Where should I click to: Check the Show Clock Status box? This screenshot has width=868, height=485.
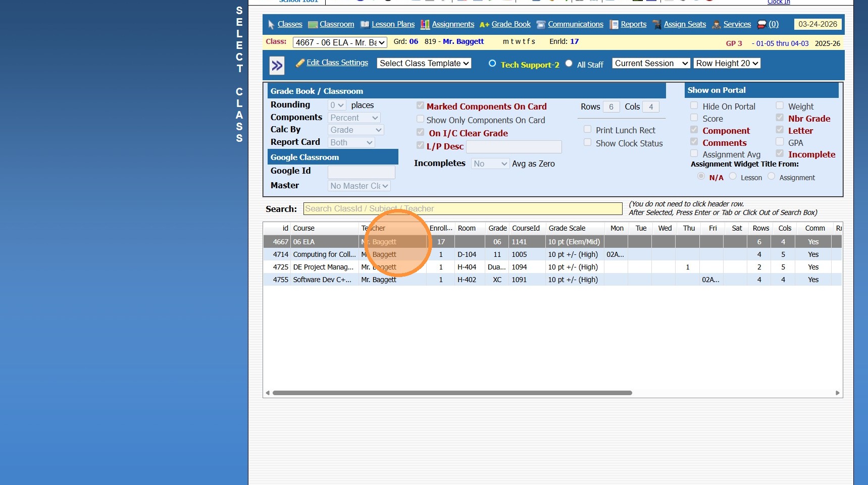(x=587, y=142)
